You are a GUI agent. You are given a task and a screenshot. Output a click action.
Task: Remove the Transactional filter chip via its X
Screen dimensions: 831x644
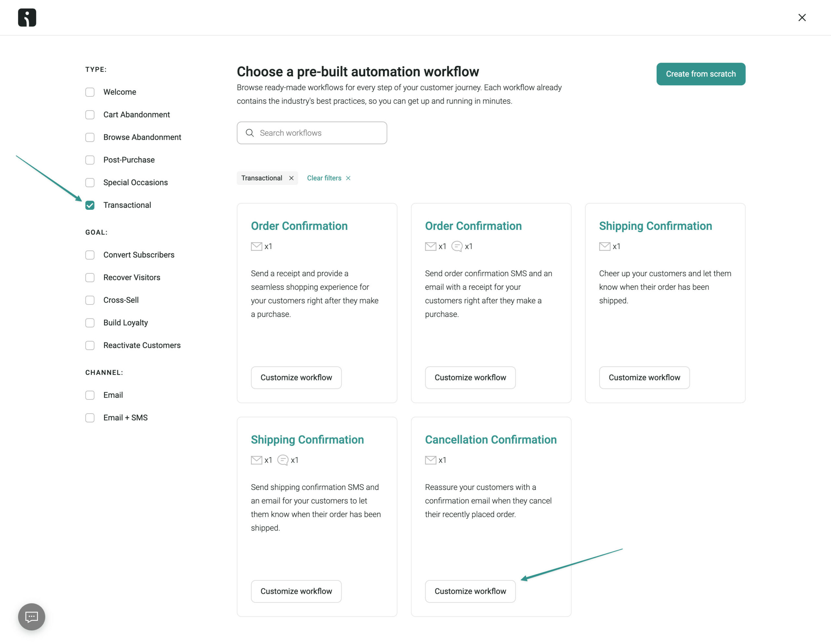[291, 178]
